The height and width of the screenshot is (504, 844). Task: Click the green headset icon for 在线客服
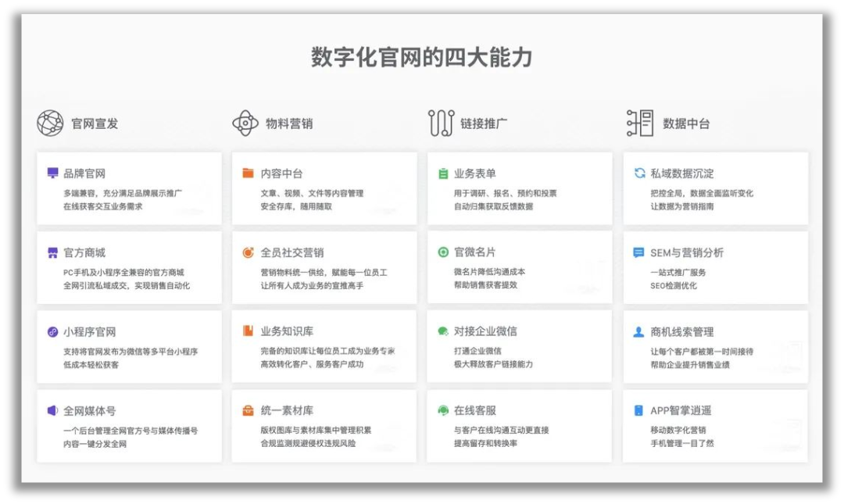[x=443, y=411]
